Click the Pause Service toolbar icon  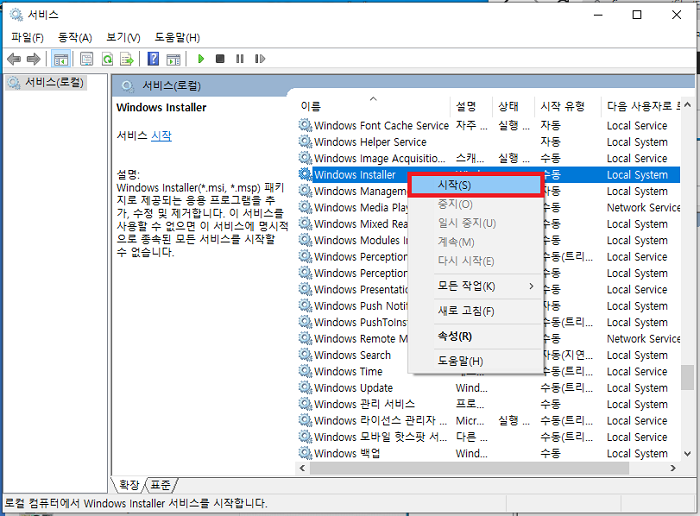coord(239,59)
